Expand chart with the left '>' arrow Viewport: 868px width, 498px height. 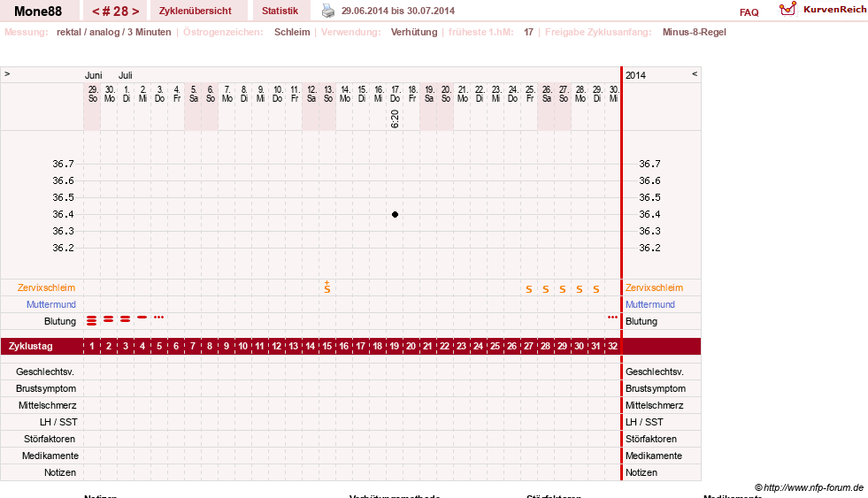tap(7, 74)
